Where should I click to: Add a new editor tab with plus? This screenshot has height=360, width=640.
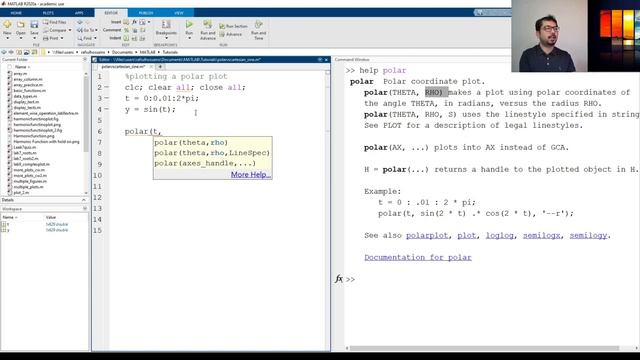pos(160,67)
